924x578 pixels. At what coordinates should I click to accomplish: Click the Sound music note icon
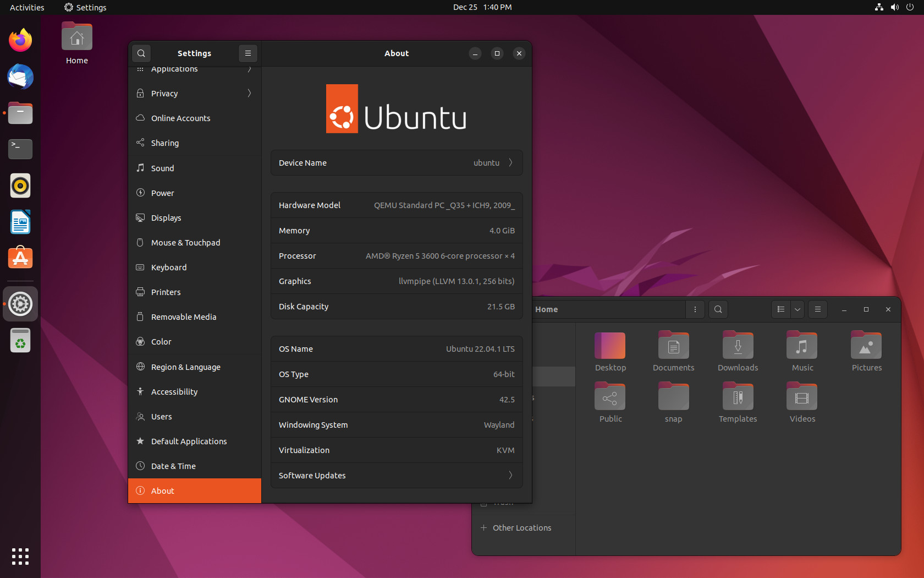pyautogui.click(x=140, y=168)
